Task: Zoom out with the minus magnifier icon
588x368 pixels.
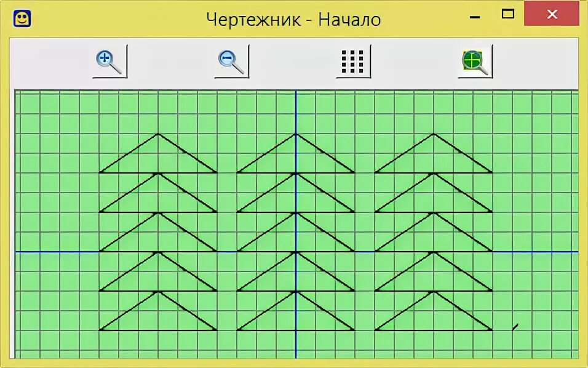Action: (x=231, y=62)
